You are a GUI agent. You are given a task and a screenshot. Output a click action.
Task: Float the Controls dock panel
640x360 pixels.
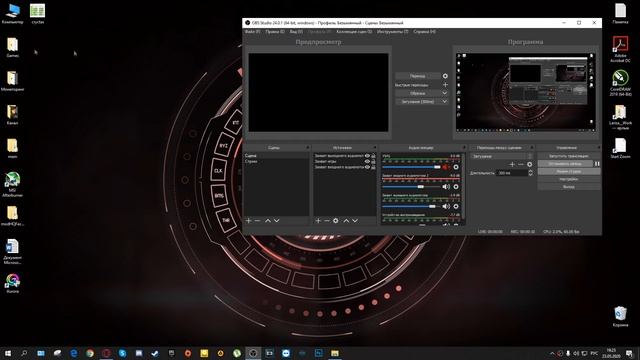[599, 148]
